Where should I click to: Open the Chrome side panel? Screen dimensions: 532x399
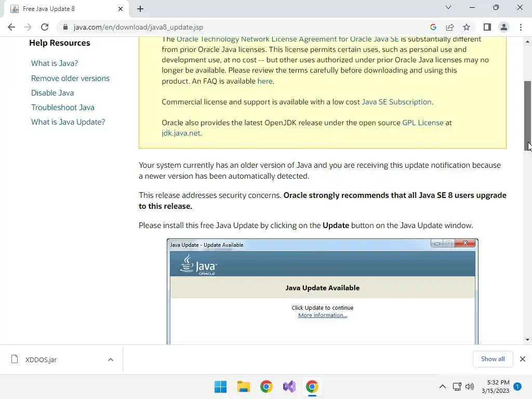(x=487, y=27)
